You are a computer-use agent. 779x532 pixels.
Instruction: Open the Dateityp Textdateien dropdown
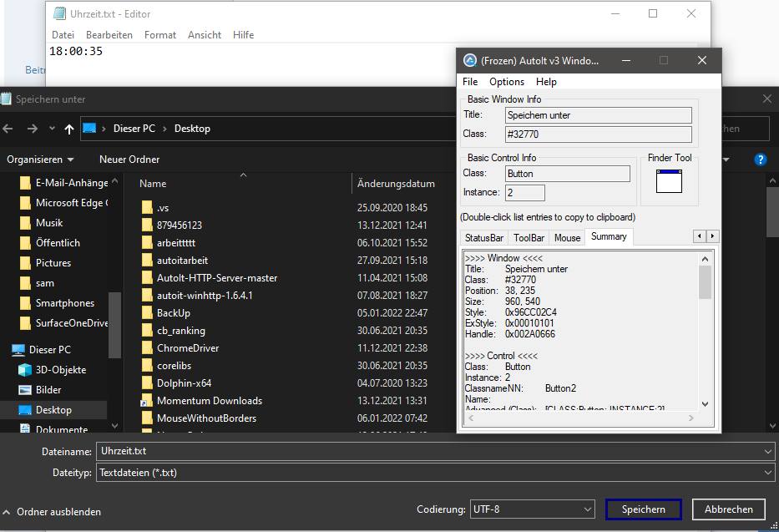pos(434,473)
